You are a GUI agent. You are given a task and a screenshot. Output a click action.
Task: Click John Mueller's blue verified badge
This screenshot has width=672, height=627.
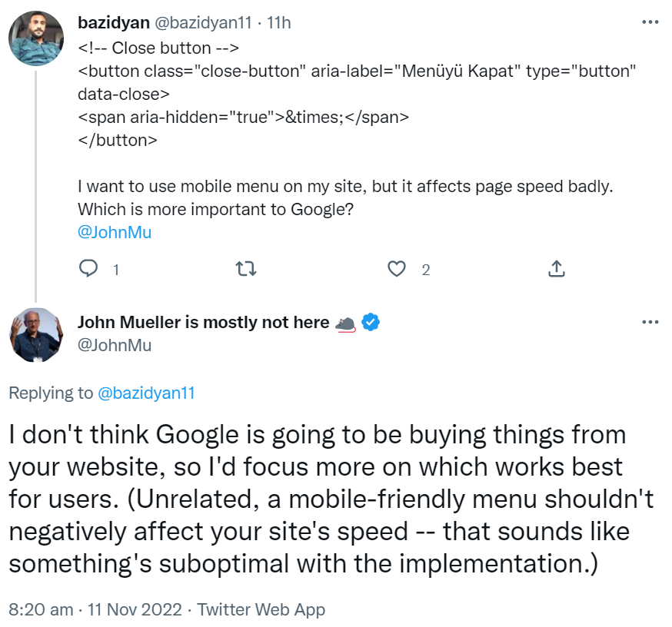pyautogui.click(x=371, y=322)
